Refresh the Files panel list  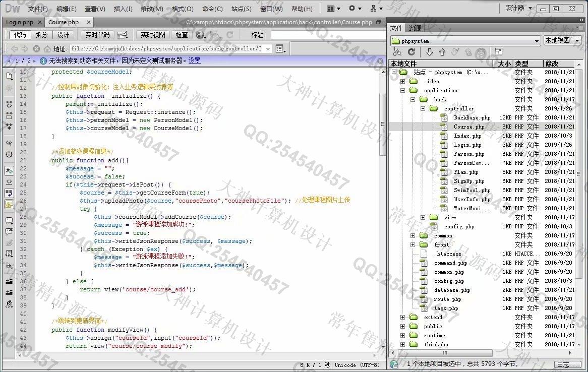pyautogui.click(x=411, y=52)
